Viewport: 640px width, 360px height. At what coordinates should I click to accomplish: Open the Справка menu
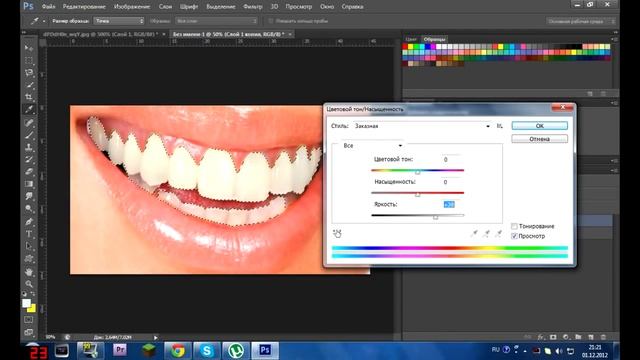(x=353, y=7)
